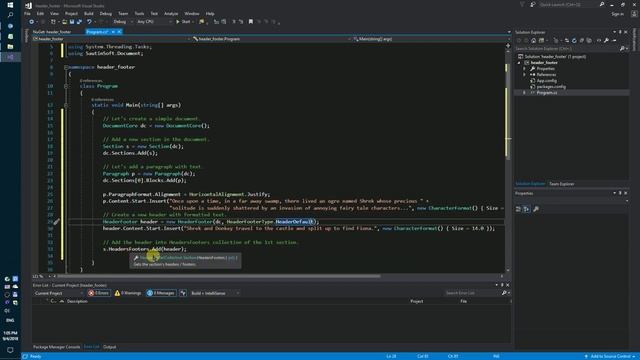Click the Save All toolbar icon
640x360 pixels.
[x=79, y=22]
